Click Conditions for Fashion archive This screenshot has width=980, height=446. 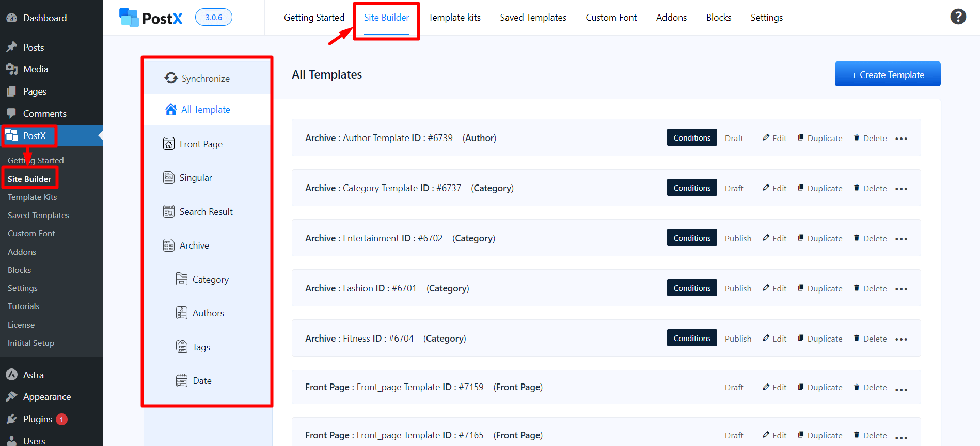[692, 288]
